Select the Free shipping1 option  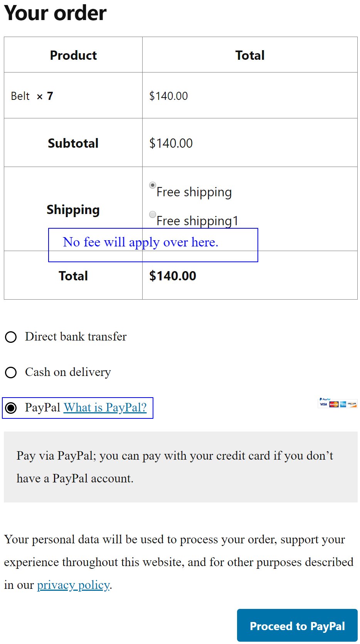pyautogui.click(x=153, y=214)
